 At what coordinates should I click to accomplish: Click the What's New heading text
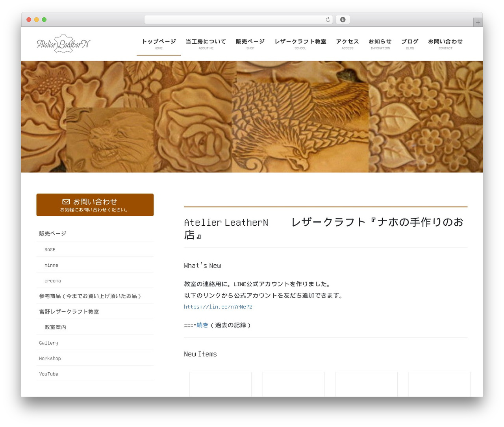(203, 265)
